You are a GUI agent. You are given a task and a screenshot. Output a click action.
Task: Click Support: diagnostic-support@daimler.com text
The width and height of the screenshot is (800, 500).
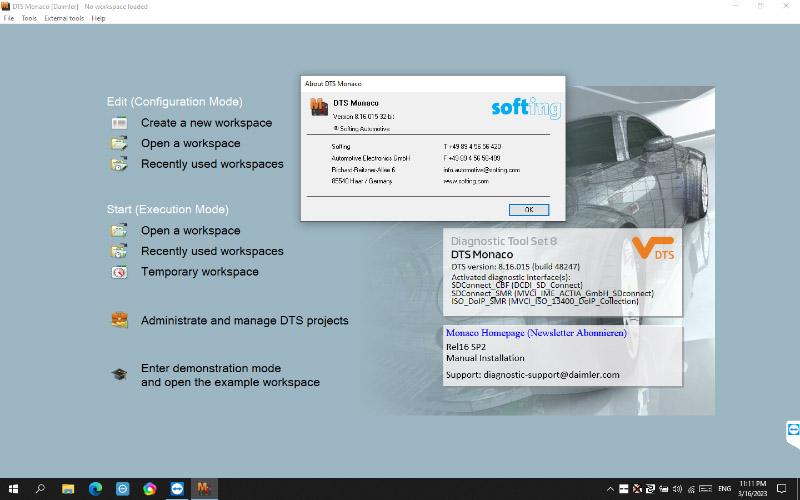tap(533, 375)
